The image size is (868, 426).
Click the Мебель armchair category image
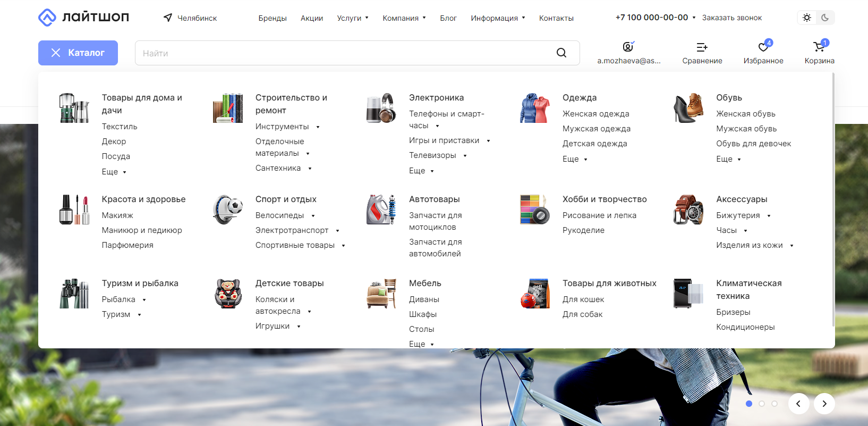[x=381, y=294]
